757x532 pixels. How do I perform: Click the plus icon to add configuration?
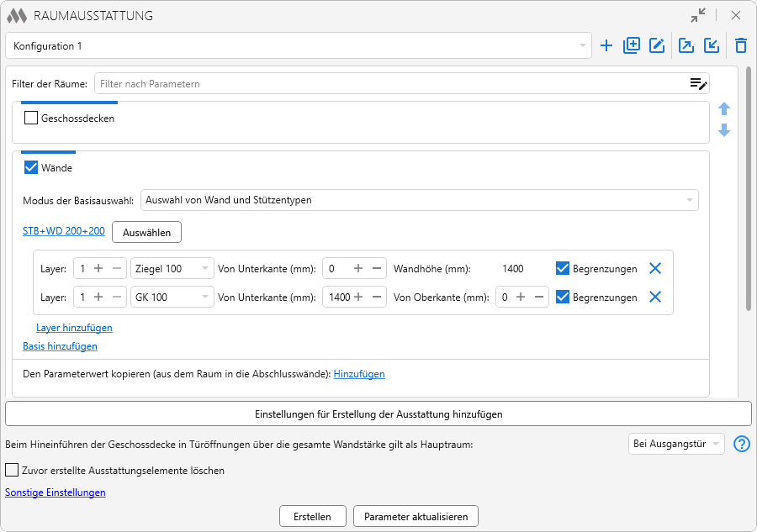click(x=606, y=46)
